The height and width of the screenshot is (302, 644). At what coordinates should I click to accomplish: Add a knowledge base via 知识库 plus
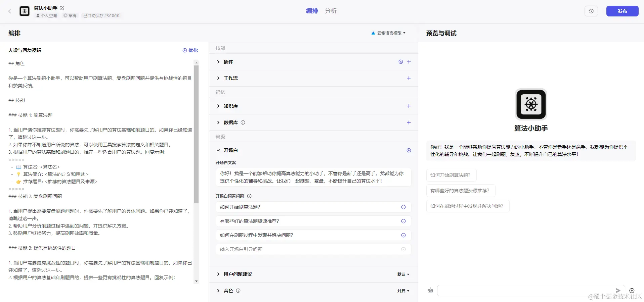tap(409, 106)
